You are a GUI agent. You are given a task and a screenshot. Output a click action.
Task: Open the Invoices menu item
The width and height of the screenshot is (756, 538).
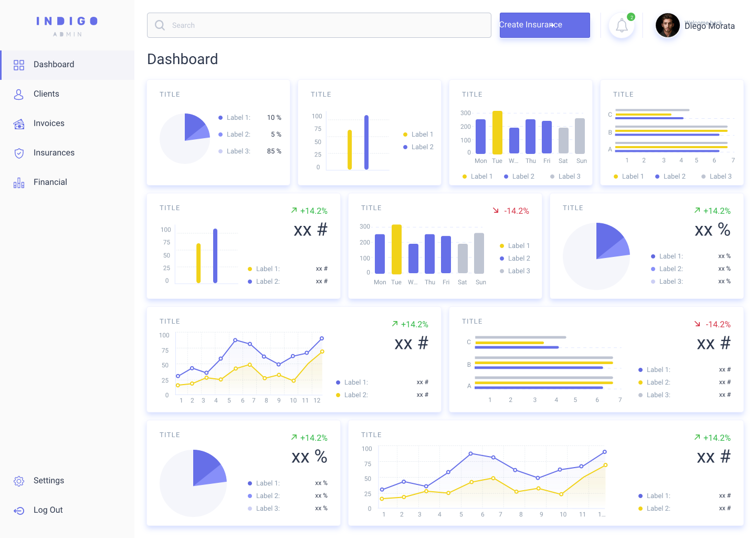tap(67, 124)
